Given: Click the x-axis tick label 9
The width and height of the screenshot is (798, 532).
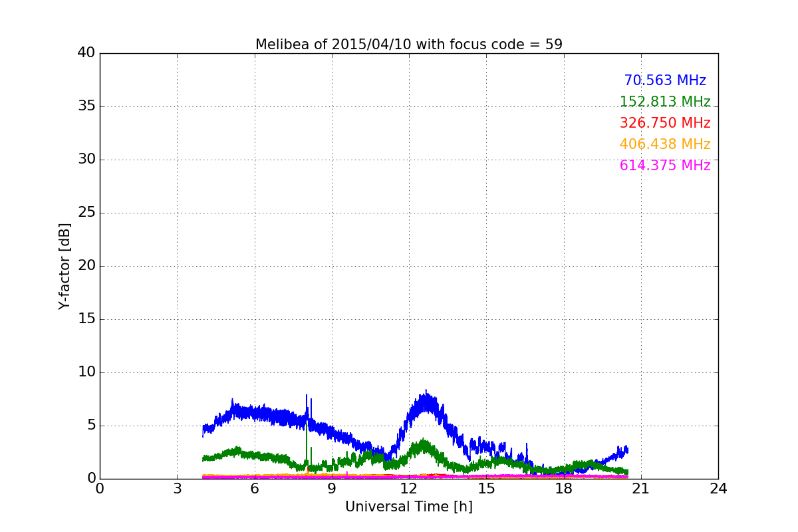Looking at the screenshot, I should point(332,488).
